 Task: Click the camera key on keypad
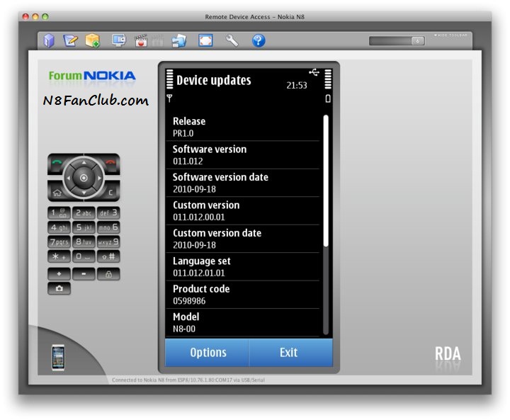click(x=59, y=288)
